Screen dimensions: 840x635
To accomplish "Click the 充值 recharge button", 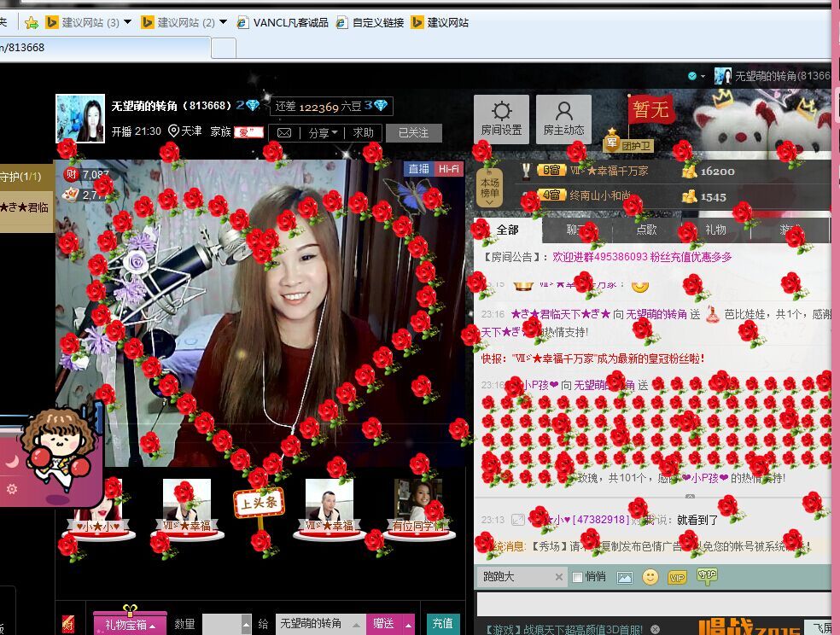I will [442, 624].
